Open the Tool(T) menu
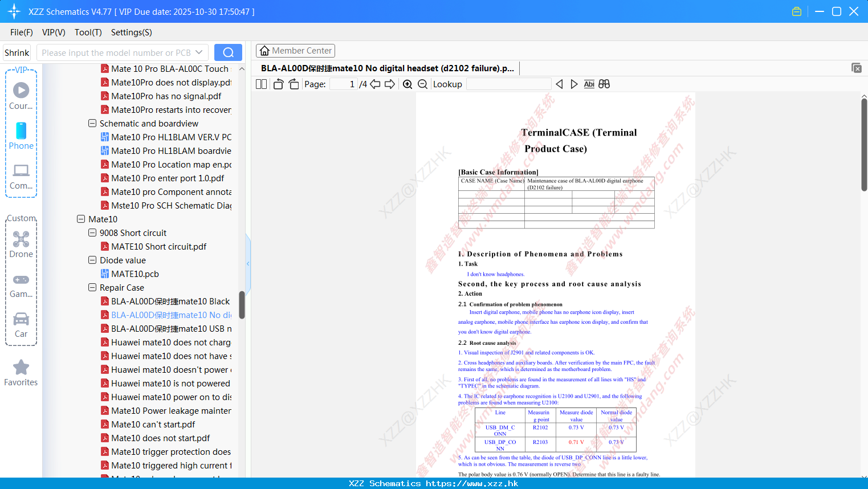 pyautogui.click(x=88, y=32)
